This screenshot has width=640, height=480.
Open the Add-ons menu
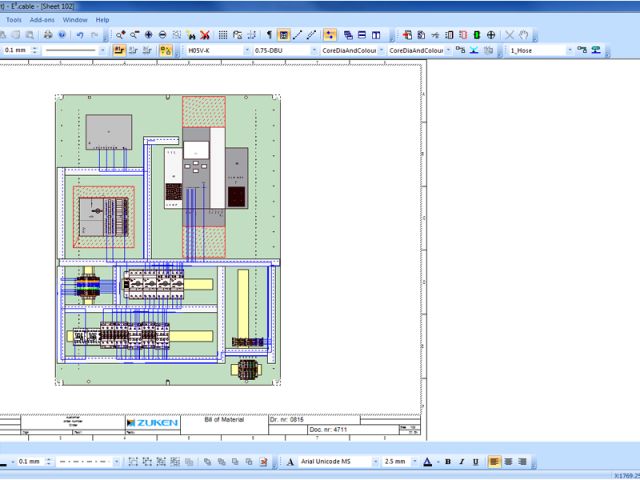[42, 19]
